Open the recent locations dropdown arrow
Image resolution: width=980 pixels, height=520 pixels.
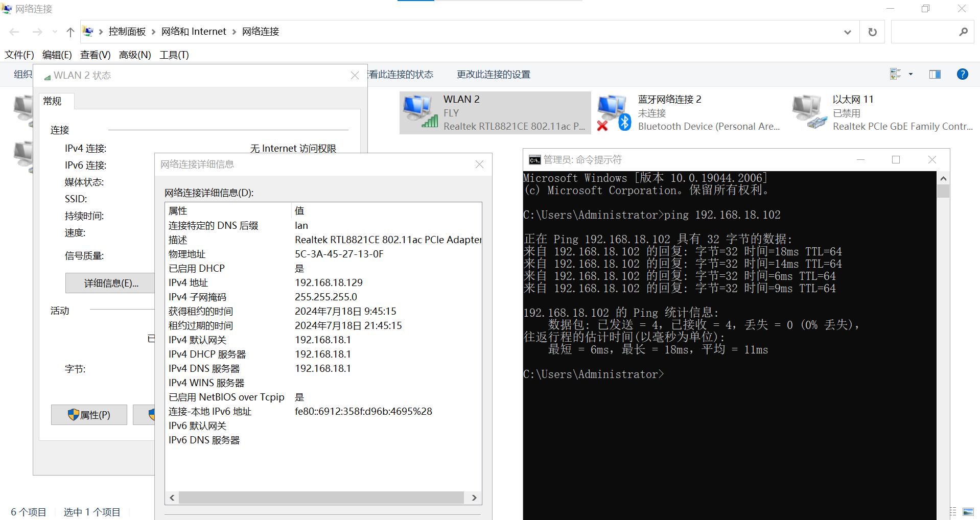click(x=55, y=32)
